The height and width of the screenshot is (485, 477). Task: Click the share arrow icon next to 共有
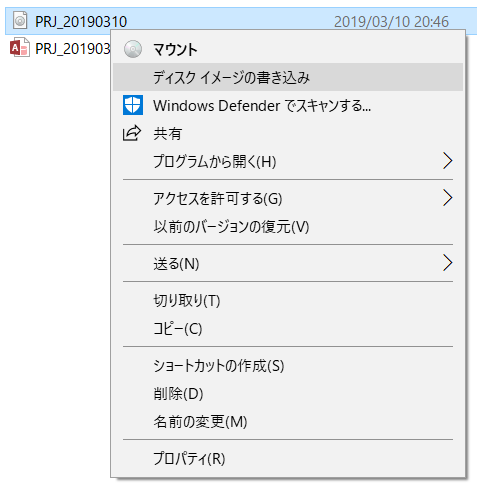coord(132,133)
